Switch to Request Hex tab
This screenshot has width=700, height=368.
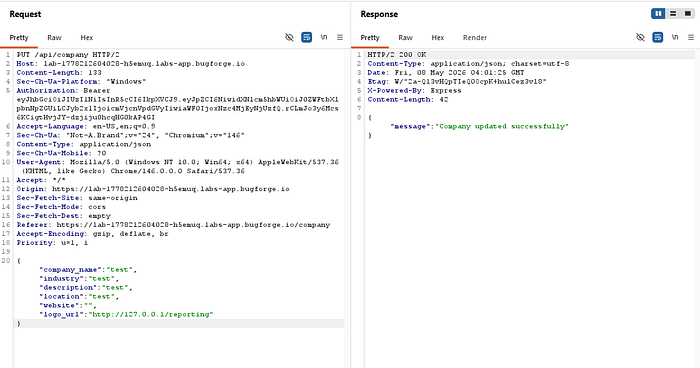click(x=87, y=38)
